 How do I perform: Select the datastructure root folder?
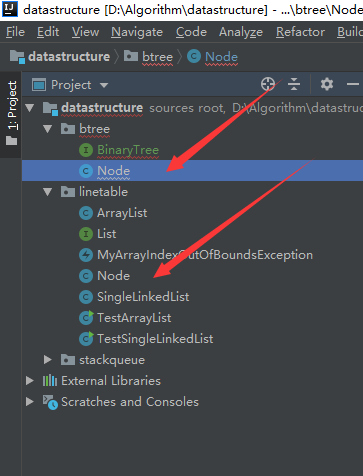102,108
